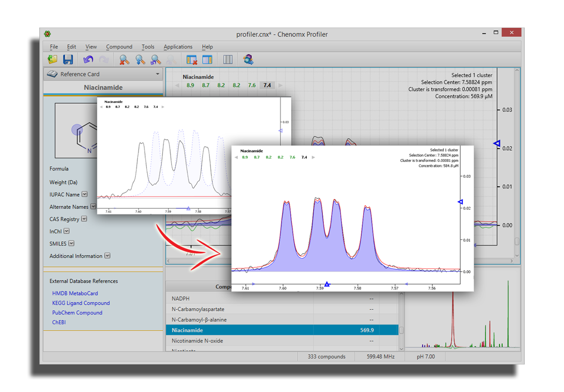Viewport: 564px width, 392px height.
Task: Open the Help menu
Action: coord(207,47)
